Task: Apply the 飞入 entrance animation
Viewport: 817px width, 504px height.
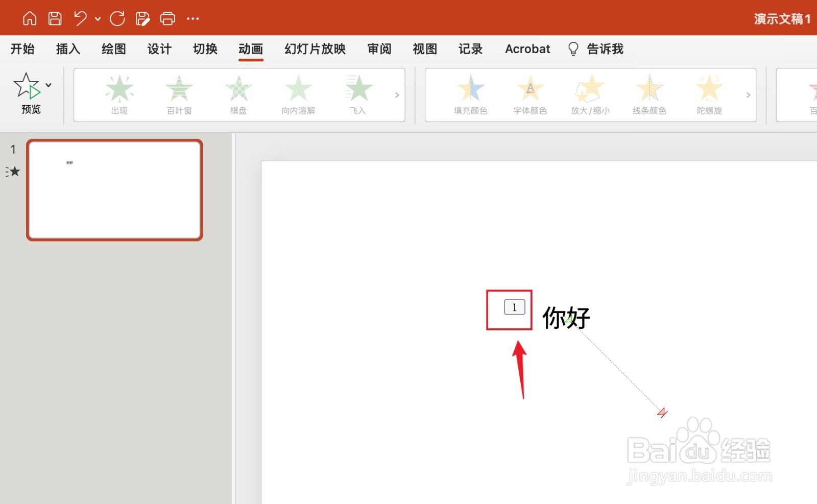Action: pyautogui.click(x=358, y=95)
